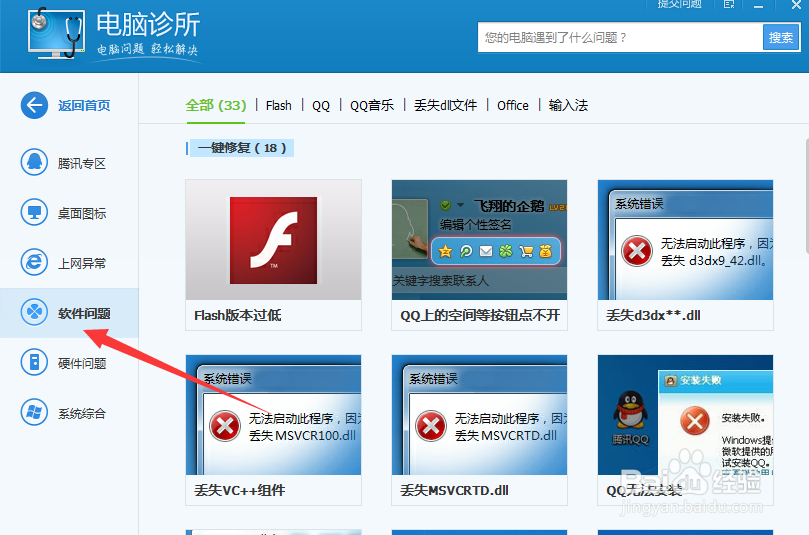
Task: Click the 电脑诊所 stethoscope monitor logo
Action: 56,33
